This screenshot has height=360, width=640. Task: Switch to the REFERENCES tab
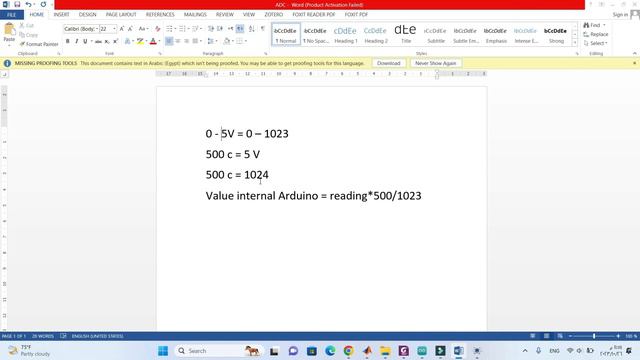click(x=160, y=15)
